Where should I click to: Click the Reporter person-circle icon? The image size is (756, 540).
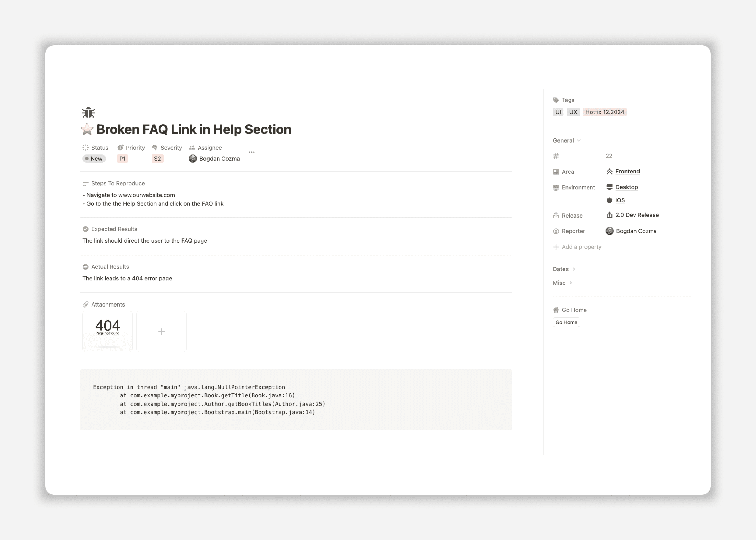[556, 231]
